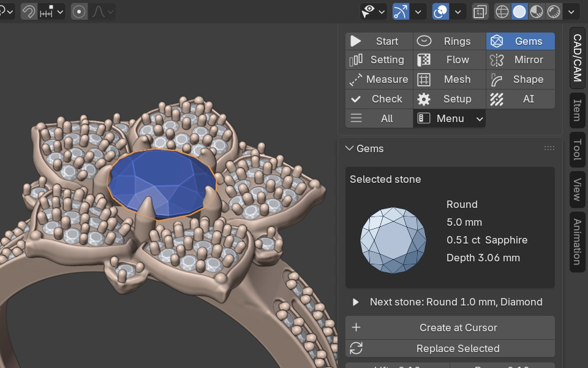Open the gizmo options dropdown arrow

point(418,12)
